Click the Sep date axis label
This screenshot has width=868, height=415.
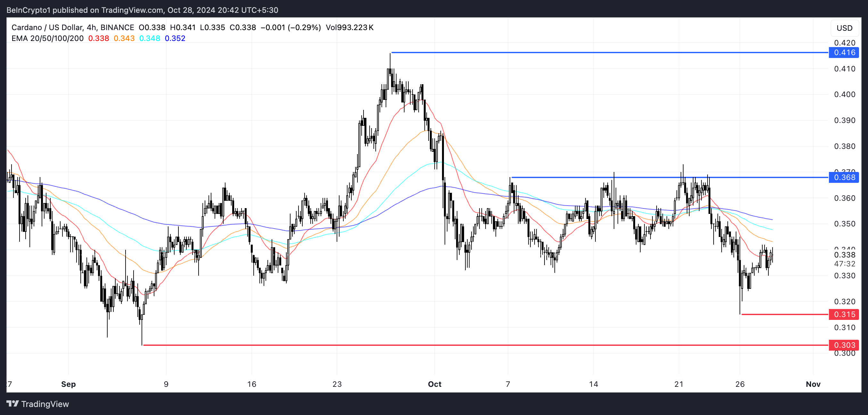click(69, 384)
